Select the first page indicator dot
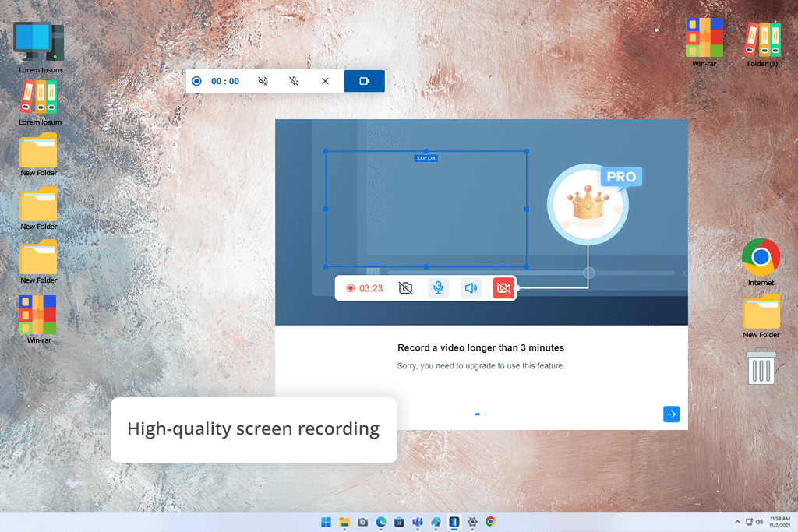Screen dimensions: 798x532 pos(478,414)
